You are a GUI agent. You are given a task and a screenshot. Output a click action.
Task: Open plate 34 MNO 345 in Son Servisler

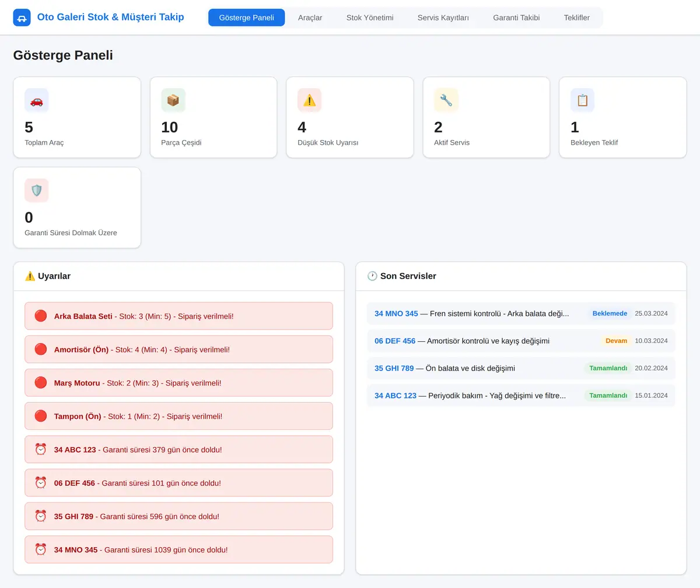tap(396, 313)
